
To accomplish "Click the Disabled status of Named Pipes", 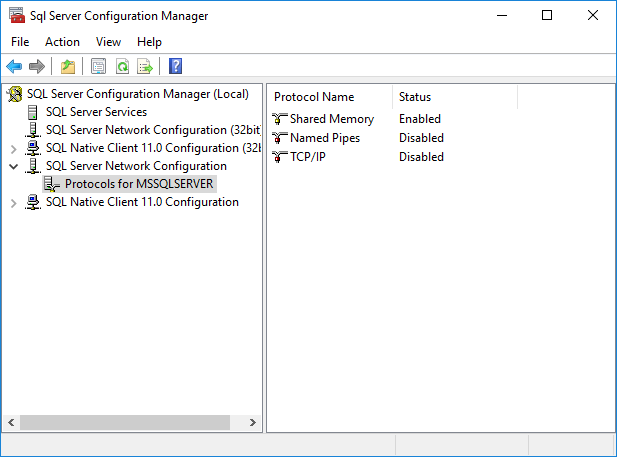I will point(421,138).
